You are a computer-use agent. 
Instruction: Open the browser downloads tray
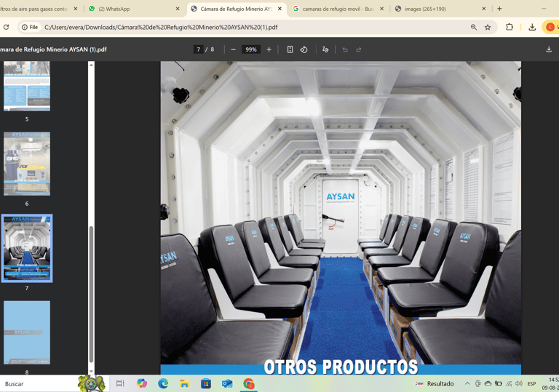(x=532, y=27)
